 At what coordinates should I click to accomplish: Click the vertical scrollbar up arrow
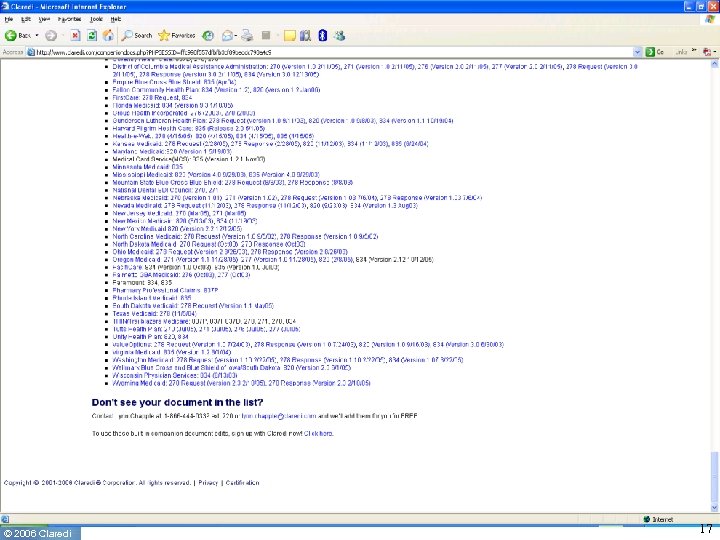tap(714, 65)
